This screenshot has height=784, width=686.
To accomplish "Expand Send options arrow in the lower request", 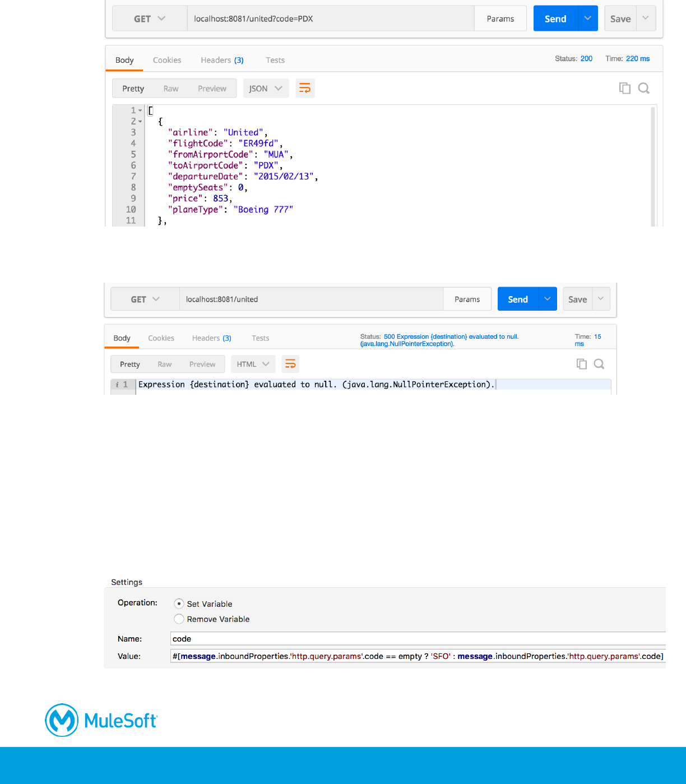I will pyautogui.click(x=547, y=299).
